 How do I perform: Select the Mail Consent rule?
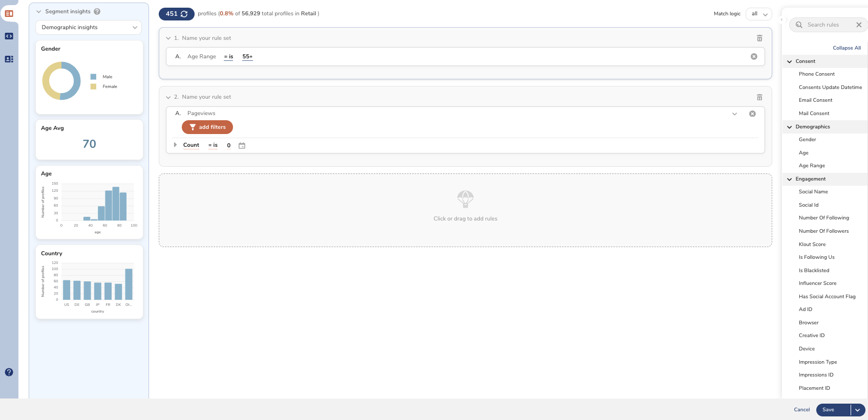[x=814, y=114]
